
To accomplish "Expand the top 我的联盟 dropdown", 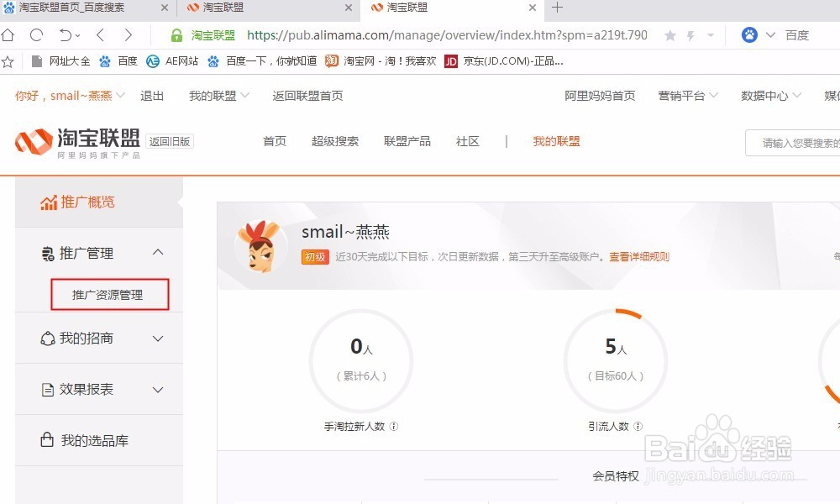I will 218,96.
